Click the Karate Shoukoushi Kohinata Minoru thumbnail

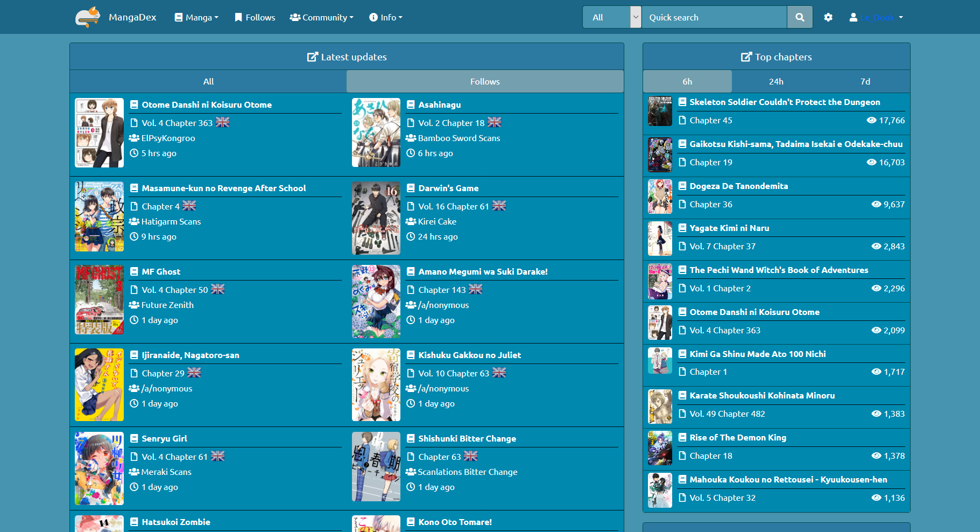pos(660,407)
